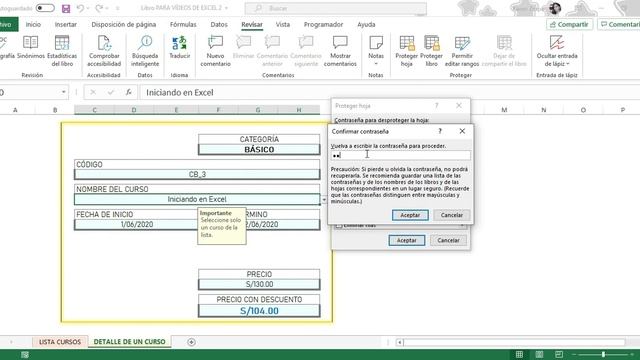Click the Redo arrow icon
The image size is (640, 360).
[x=99, y=8]
